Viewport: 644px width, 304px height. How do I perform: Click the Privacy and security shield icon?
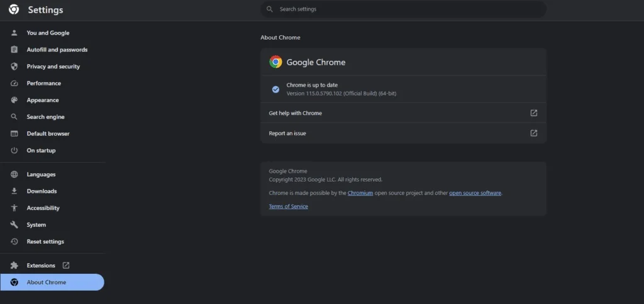click(14, 67)
